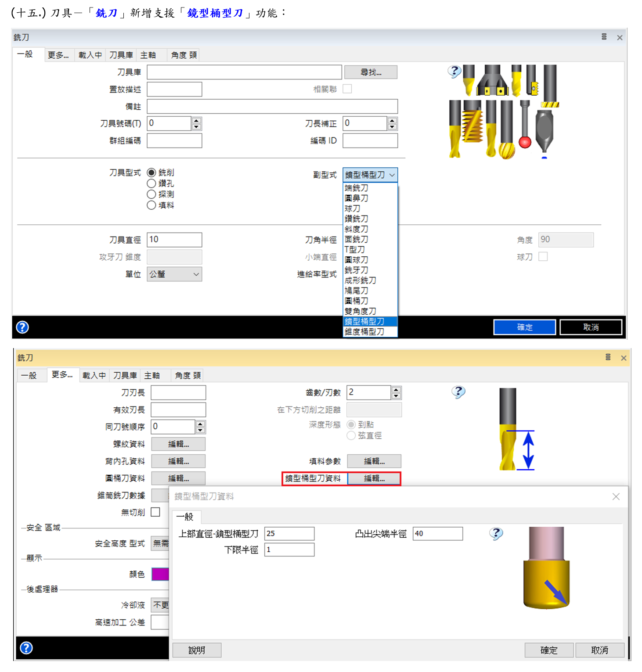642x672 pixels.
Task: Click the 尋找... button next to 刀具庫
Action: (x=371, y=72)
